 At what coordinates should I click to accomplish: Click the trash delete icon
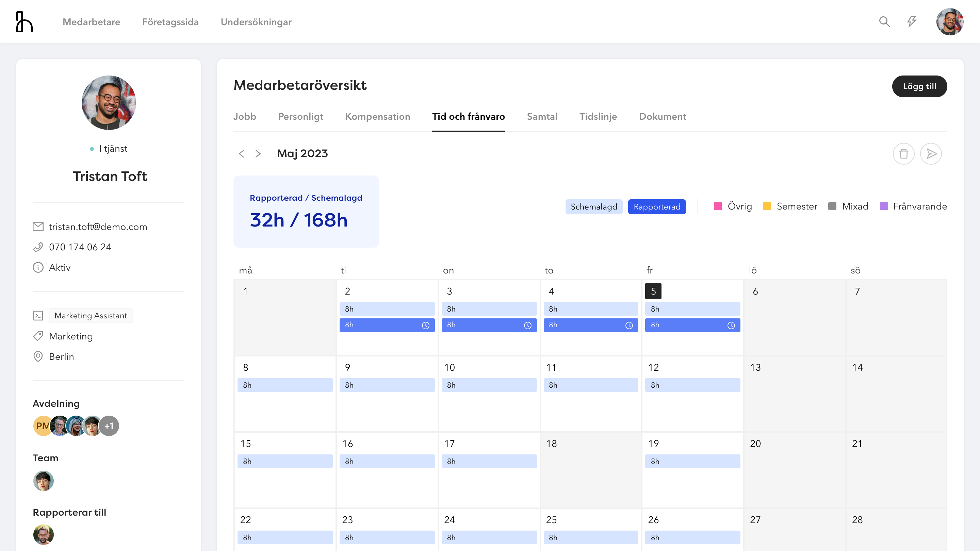point(903,154)
